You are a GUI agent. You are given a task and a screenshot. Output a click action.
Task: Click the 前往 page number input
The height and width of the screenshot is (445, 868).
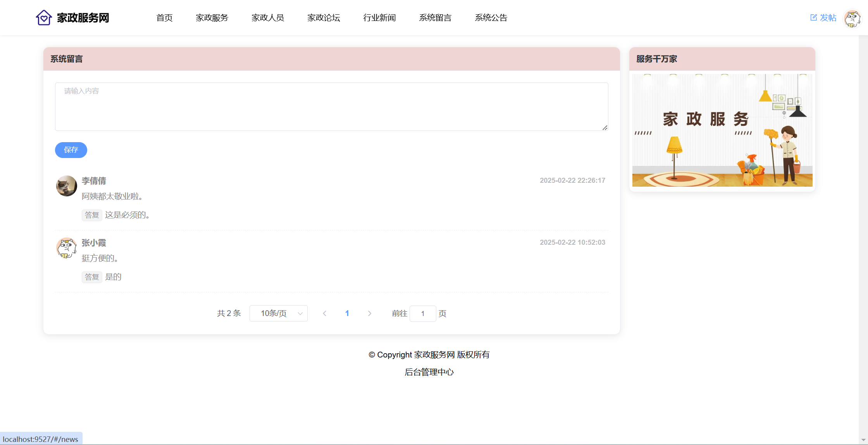pos(423,313)
